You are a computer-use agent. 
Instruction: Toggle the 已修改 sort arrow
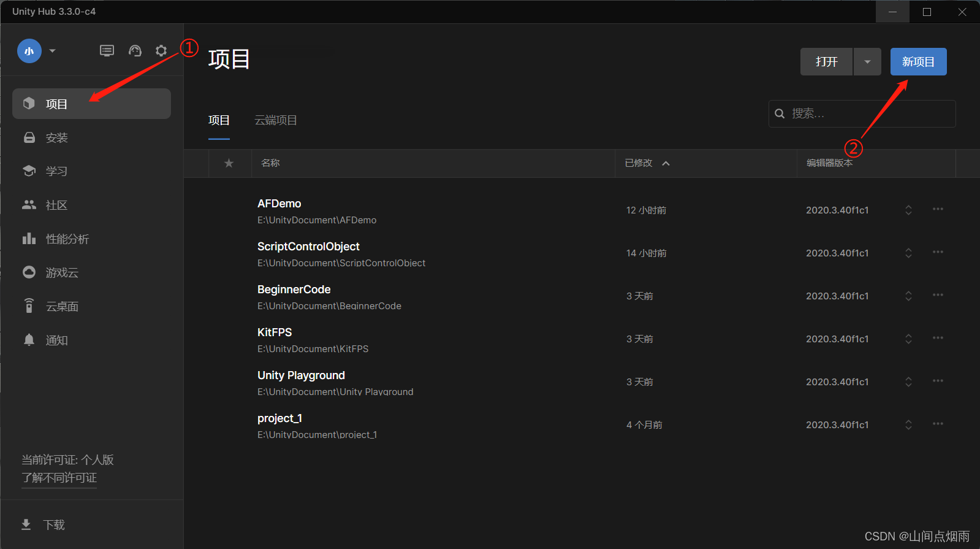pyautogui.click(x=666, y=163)
